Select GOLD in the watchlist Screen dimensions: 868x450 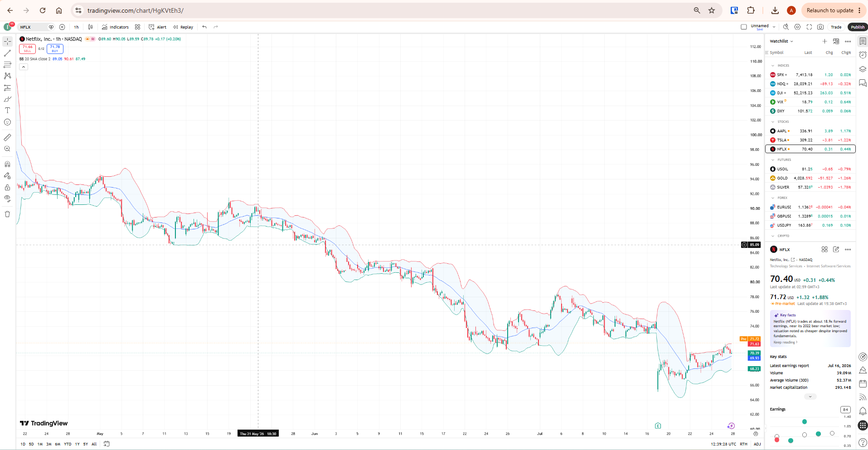pyautogui.click(x=810, y=178)
